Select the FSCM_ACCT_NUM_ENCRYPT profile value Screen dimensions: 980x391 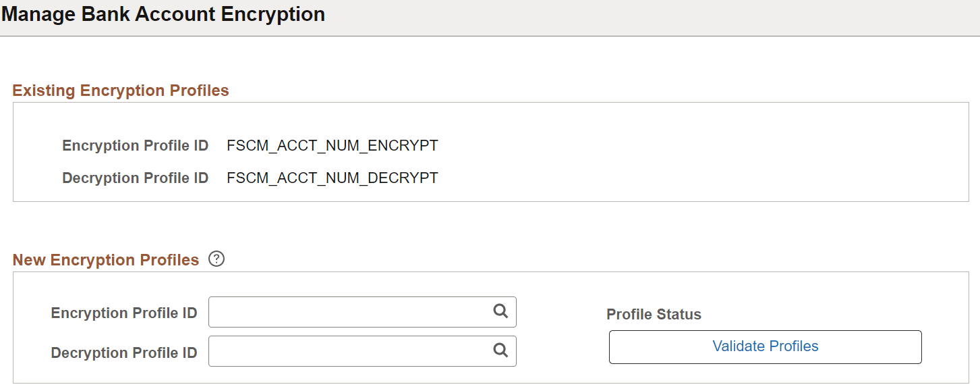click(330, 145)
